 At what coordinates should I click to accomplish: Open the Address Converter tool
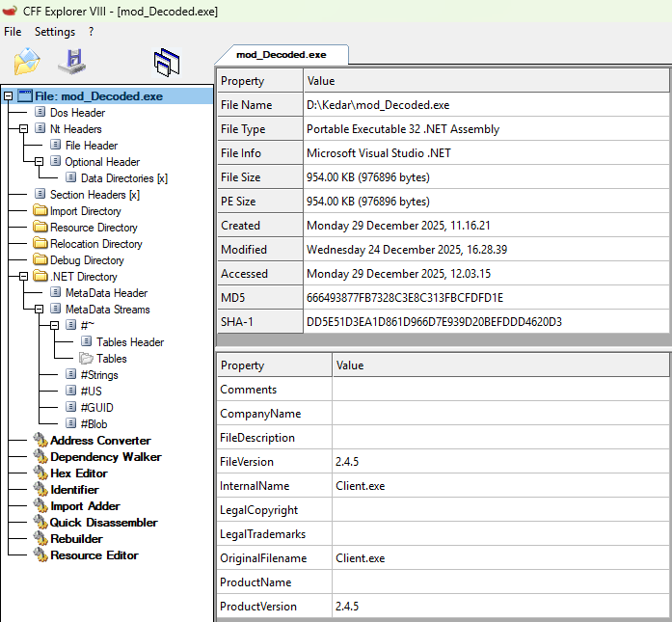click(x=100, y=441)
